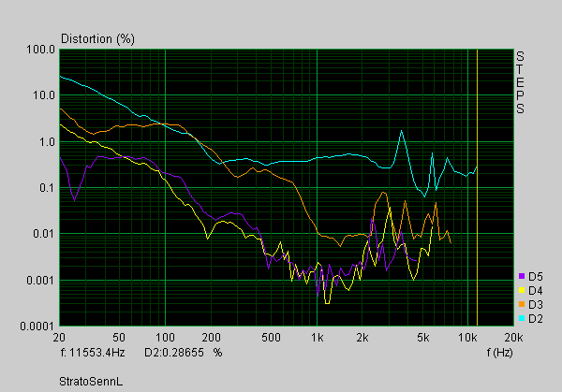Click the 1.0 y-axis label
The width and height of the screenshot is (562, 392).
47,142
